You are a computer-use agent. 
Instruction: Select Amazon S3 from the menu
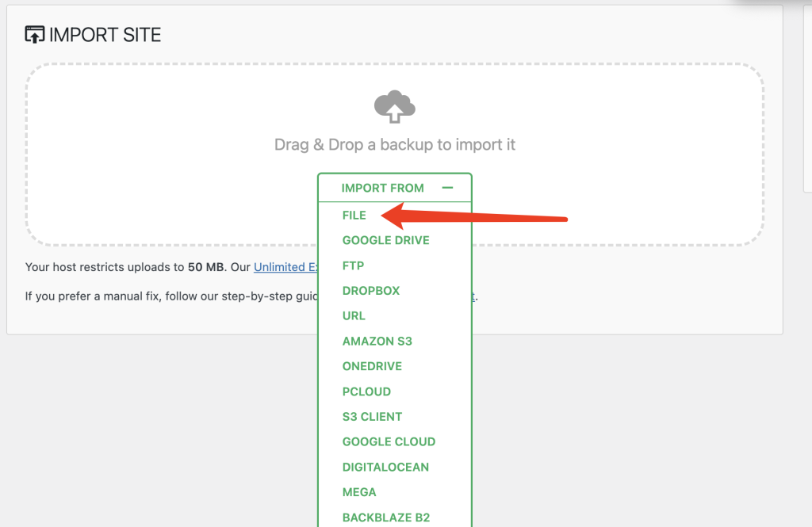tap(377, 341)
